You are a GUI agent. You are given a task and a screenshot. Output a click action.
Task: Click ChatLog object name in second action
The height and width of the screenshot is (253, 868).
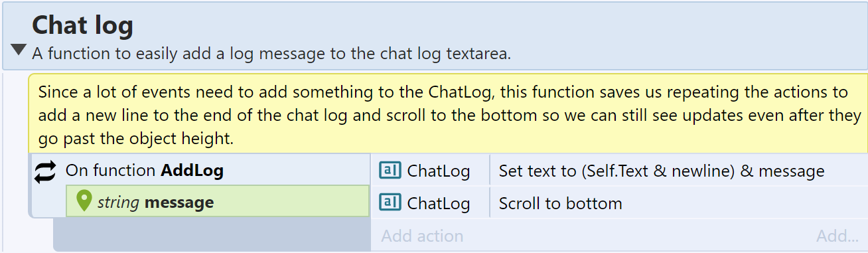439,203
